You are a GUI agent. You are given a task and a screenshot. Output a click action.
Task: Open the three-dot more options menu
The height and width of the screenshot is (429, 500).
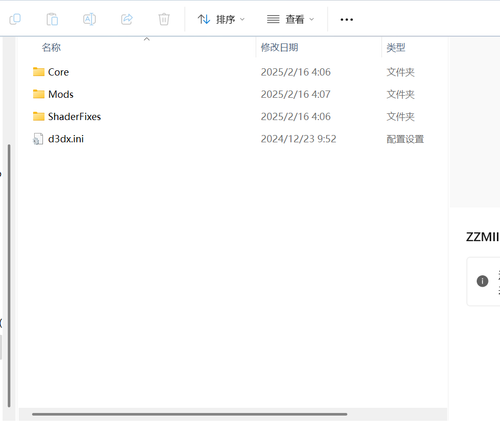pos(347,20)
